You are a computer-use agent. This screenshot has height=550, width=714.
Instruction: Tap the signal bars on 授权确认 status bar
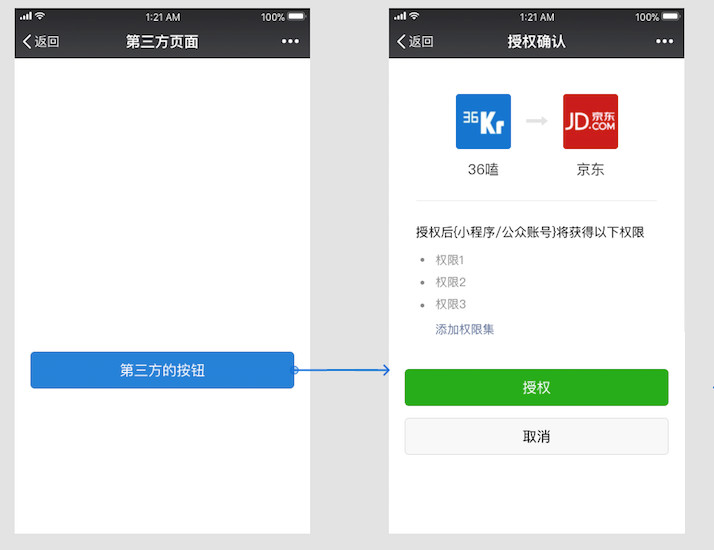pos(400,16)
